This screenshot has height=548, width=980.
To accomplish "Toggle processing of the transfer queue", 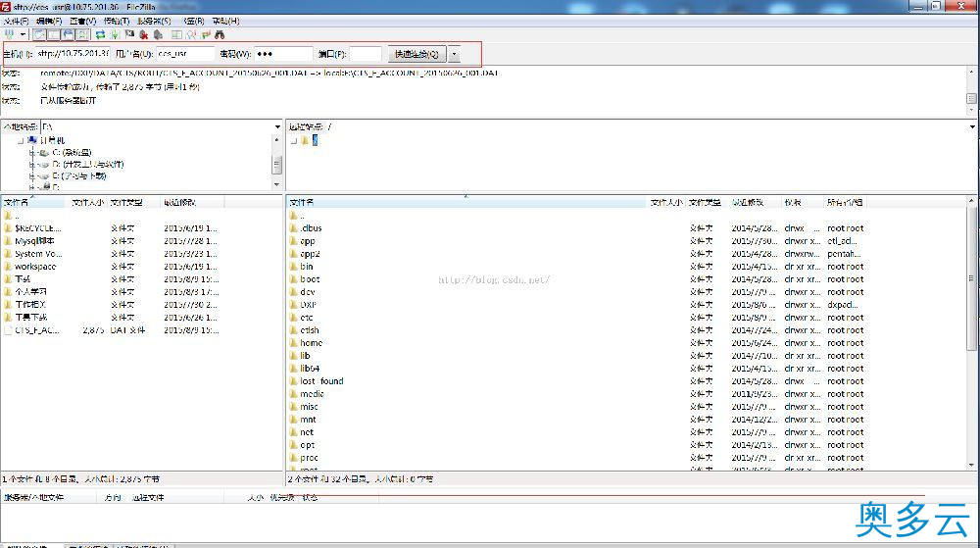I will click(115, 35).
